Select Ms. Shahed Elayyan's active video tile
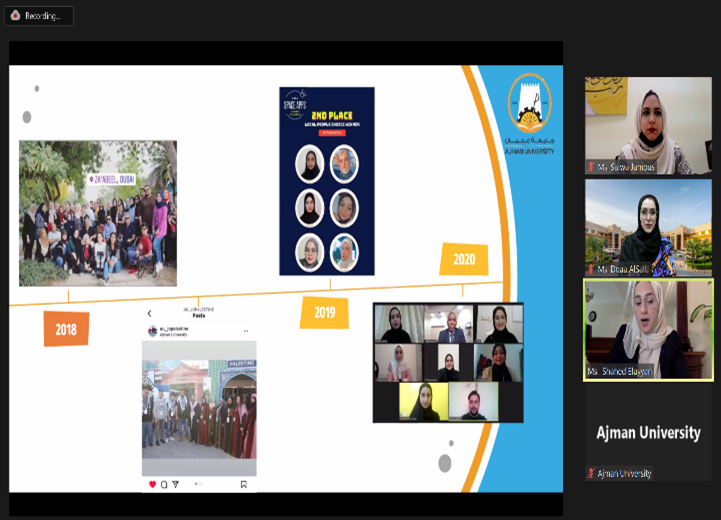 coord(648,329)
